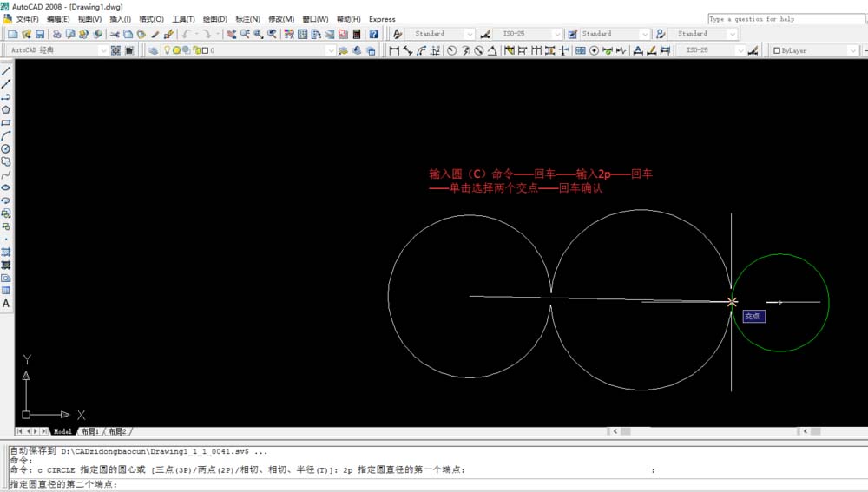Click the Radius dimension icon
This screenshot has height=492, width=868.
(451, 50)
